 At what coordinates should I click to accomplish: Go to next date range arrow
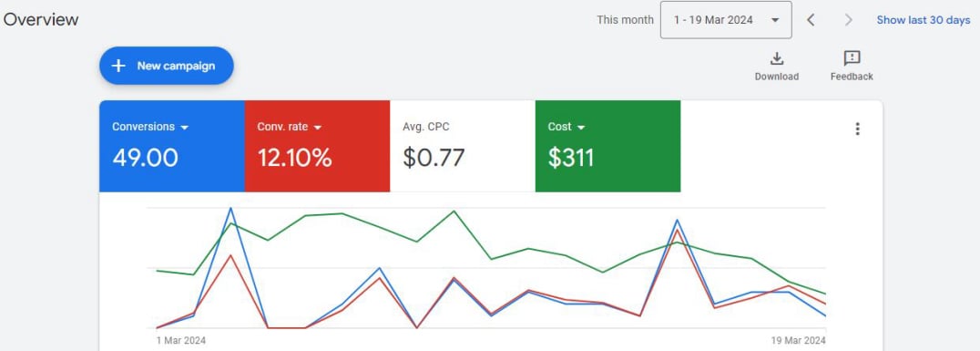[848, 20]
